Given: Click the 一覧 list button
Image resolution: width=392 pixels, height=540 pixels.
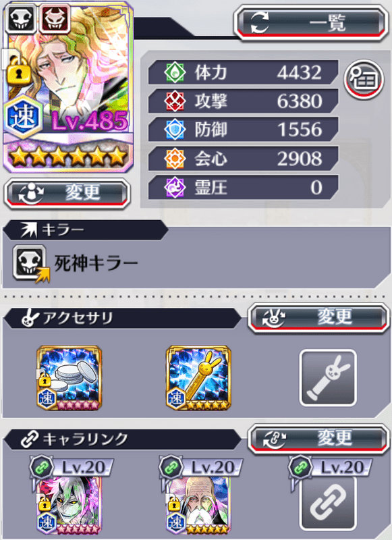Looking at the screenshot, I should click(311, 23).
